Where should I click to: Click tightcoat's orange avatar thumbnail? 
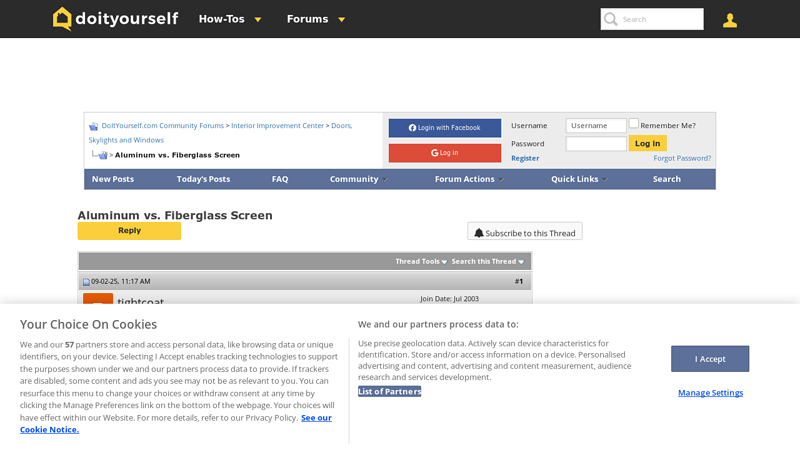pos(98,300)
